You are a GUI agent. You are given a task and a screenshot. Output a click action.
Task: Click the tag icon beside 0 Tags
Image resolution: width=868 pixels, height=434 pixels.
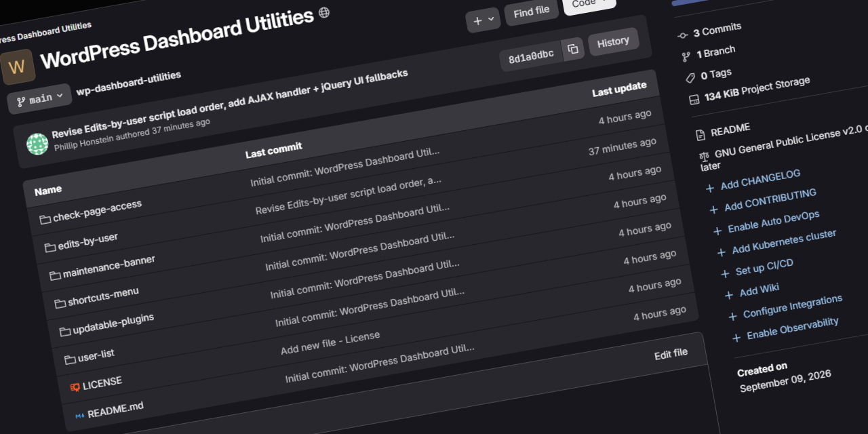pyautogui.click(x=690, y=78)
